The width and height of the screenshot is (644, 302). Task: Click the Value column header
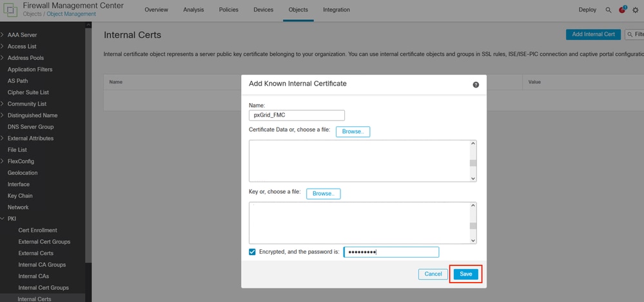(534, 82)
